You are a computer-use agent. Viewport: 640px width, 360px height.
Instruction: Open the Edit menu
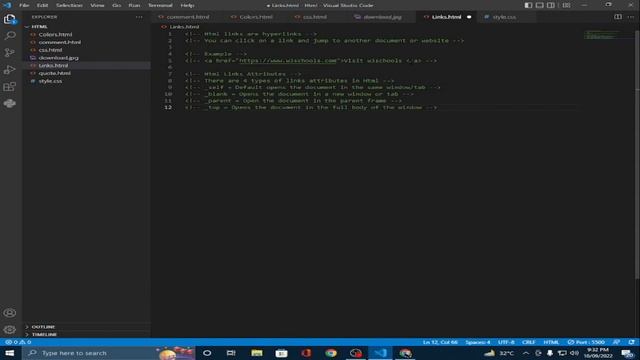pyautogui.click(x=42, y=5)
